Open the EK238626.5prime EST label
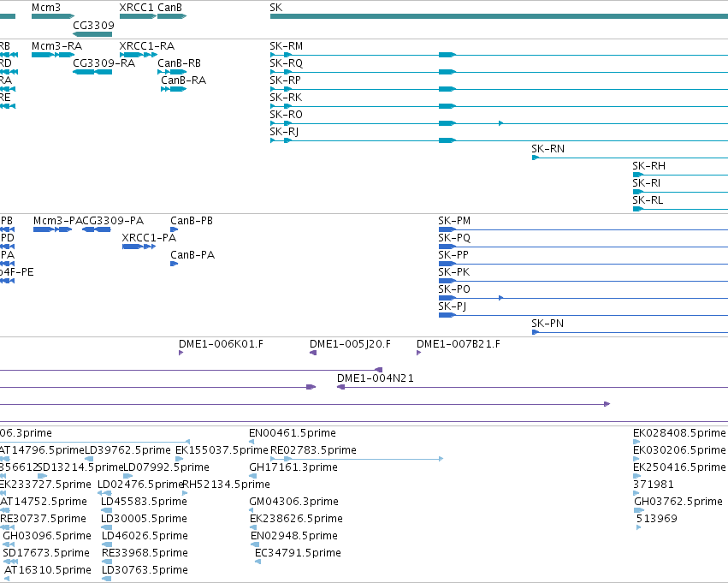 point(296,520)
